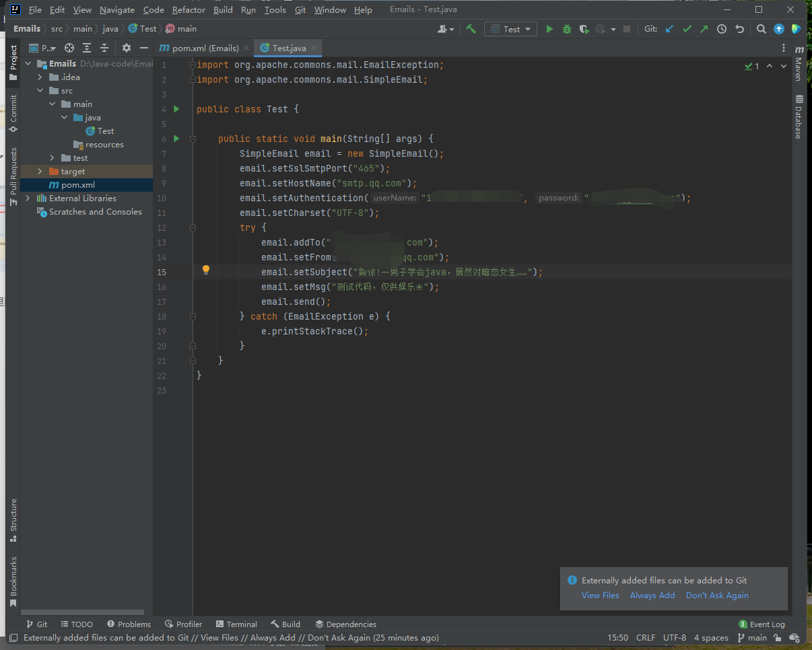Click the intention light bulb on line 15

[206, 270]
